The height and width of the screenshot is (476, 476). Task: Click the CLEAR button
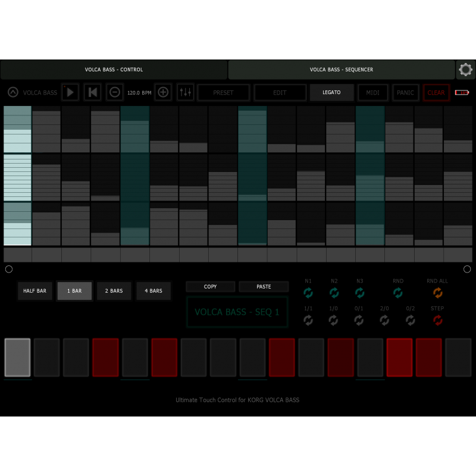[436, 92]
